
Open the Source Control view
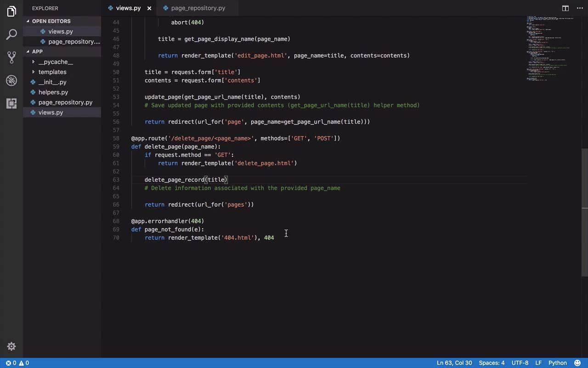coord(11,57)
